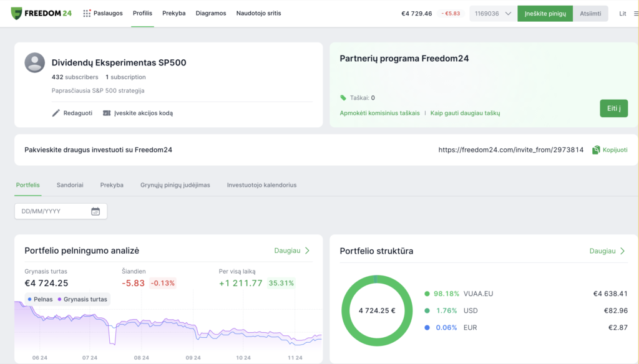The height and width of the screenshot is (364, 639).
Task: Open the 1169036 account dropdown
Action: (493, 14)
